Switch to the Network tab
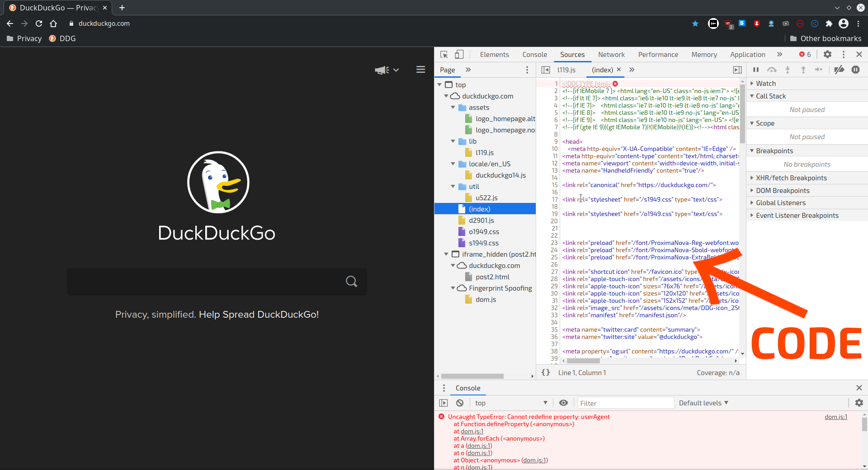868x470 pixels. pyautogui.click(x=611, y=54)
